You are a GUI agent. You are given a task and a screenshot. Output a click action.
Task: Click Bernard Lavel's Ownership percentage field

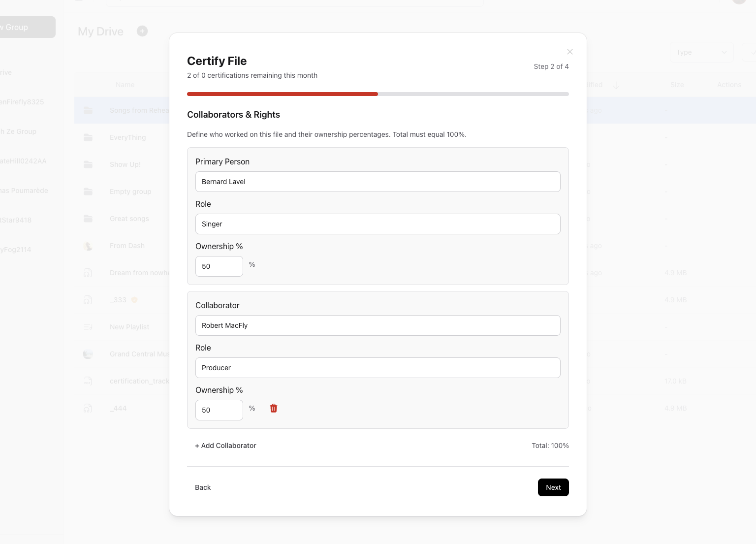pos(219,266)
